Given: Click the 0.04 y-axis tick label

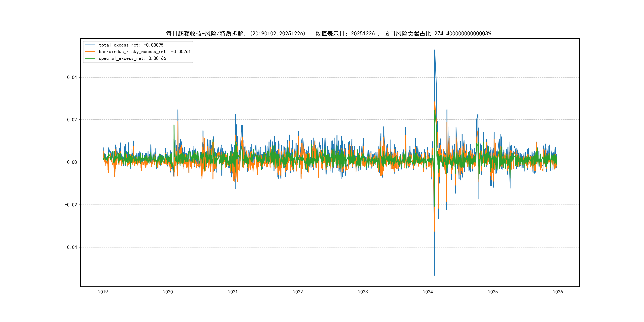Looking at the screenshot, I should click(x=72, y=78).
